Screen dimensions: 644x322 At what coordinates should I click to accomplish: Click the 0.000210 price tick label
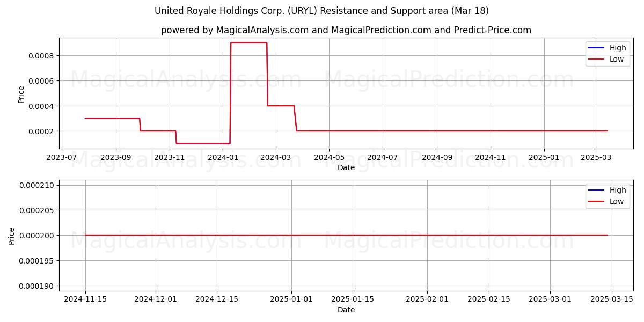[x=38, y=185]
